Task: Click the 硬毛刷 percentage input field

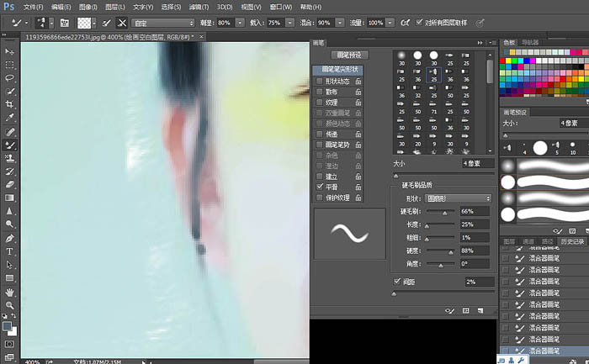Action: pyautogui.click(x=475, y=211)
